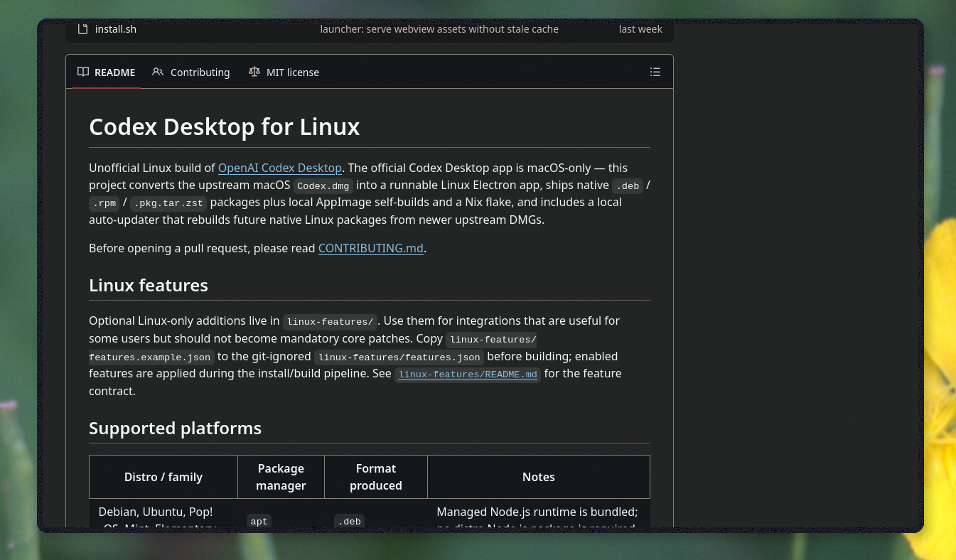This screenshot has width=956, height=560.
Task: Open the MIT license tab
Action: click(284, 72)
